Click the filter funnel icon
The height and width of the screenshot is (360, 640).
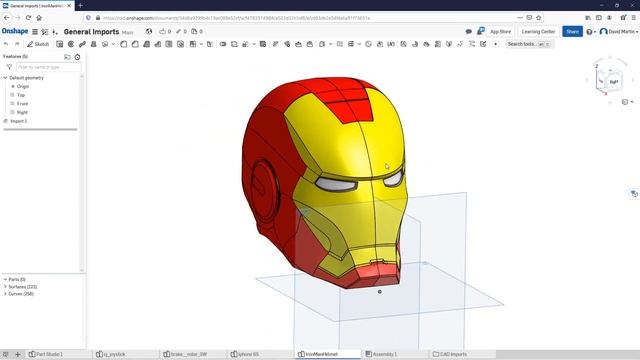coord(9,67)
